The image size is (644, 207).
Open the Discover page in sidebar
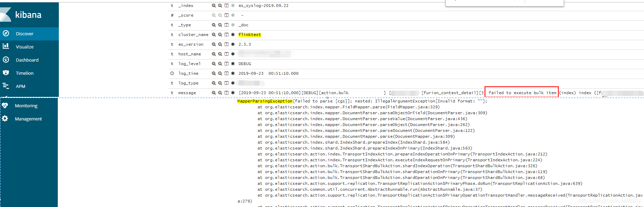[x=29, y=34]
